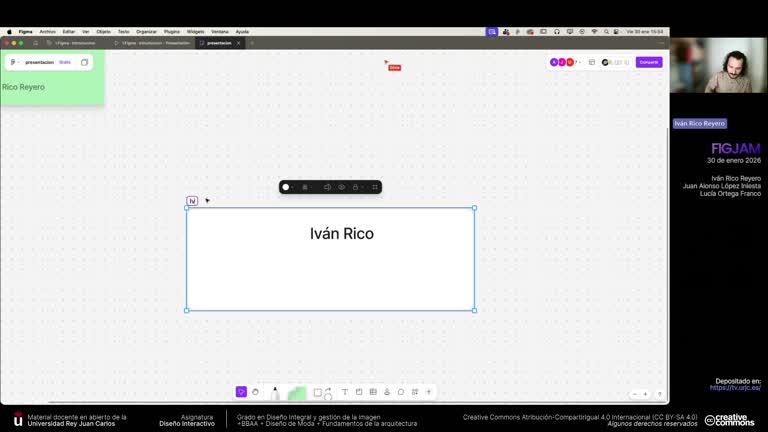Click the Iv section label tag
The height and width of the screenshot is (432, 768).
(x=192, y=201)
